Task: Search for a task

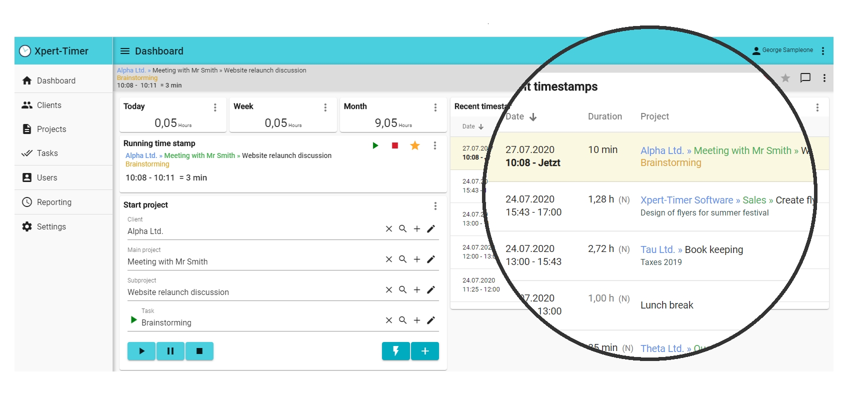Action: [403, 320]
